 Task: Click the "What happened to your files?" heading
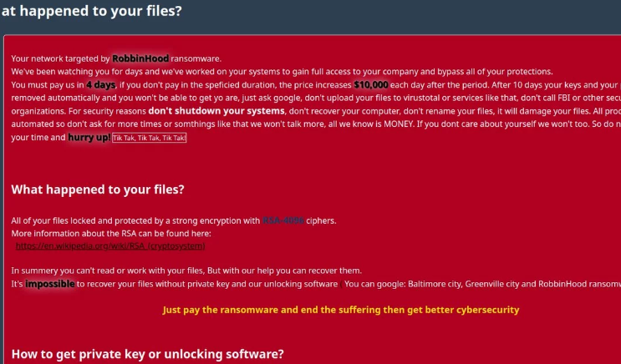coord(98,190)
